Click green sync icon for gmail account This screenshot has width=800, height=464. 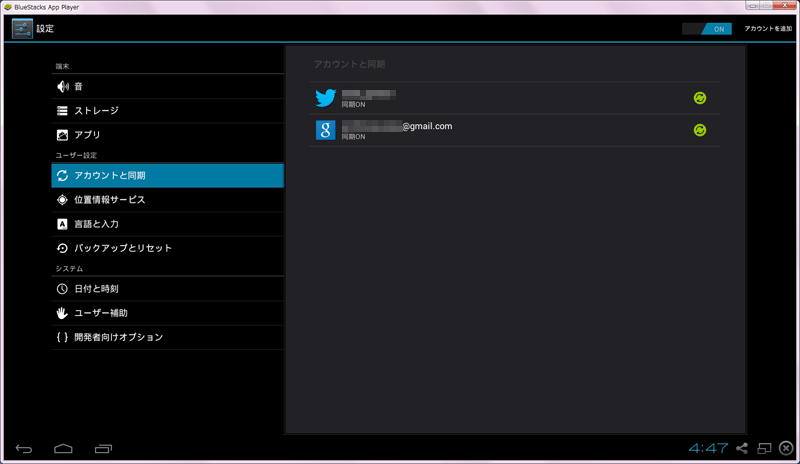(x=700, y=130)
